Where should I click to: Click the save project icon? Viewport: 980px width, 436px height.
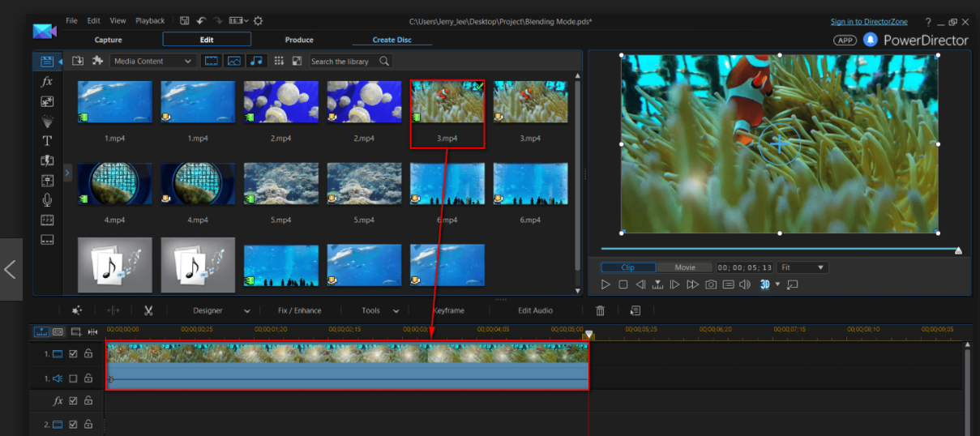point(185,20)
